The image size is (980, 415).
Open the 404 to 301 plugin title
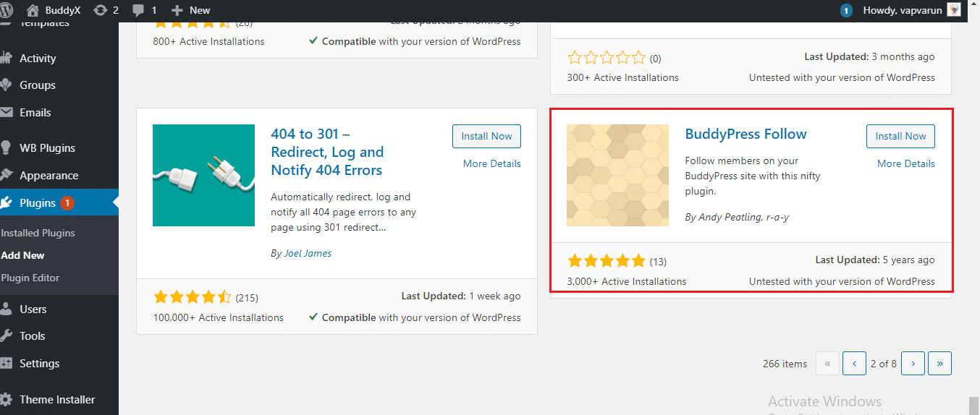coord(327,152)
